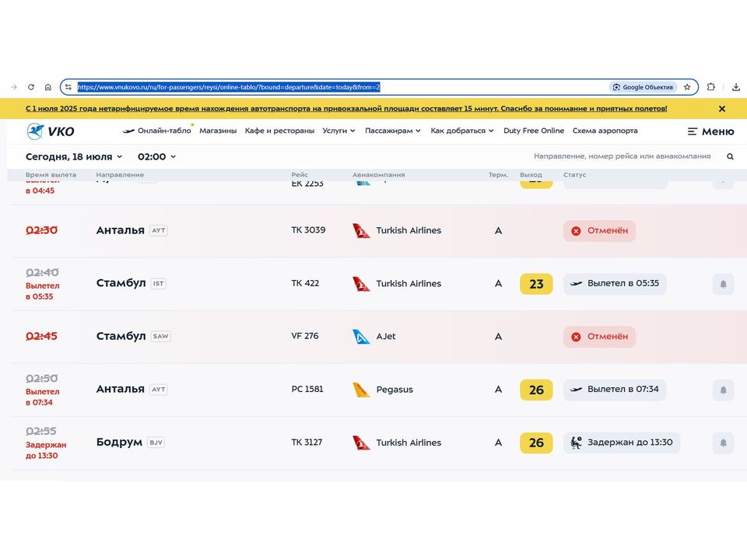Image resolution: width=747 pixels, height=560 pixels.
Task: Open browser downloads icon
Action: pos(736,87)
